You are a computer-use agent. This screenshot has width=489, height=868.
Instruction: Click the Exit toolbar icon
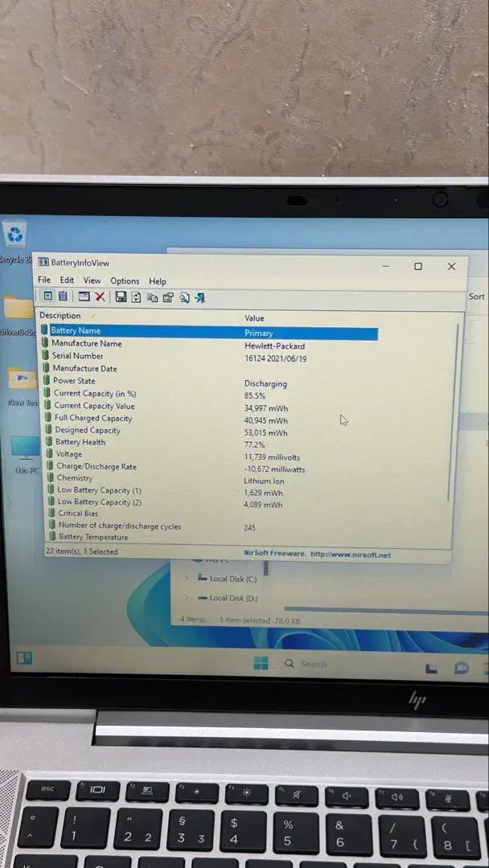pos(200,298)
